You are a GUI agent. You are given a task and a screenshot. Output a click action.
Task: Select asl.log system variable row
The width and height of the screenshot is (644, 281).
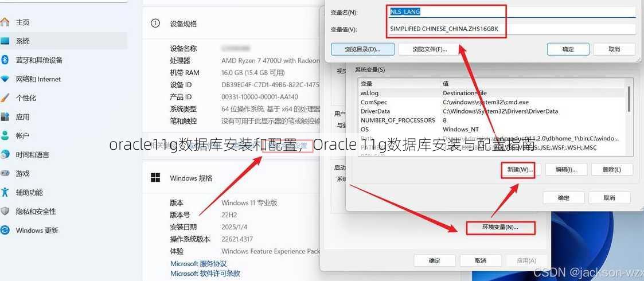pyautogui.click(x=491, y=93)
